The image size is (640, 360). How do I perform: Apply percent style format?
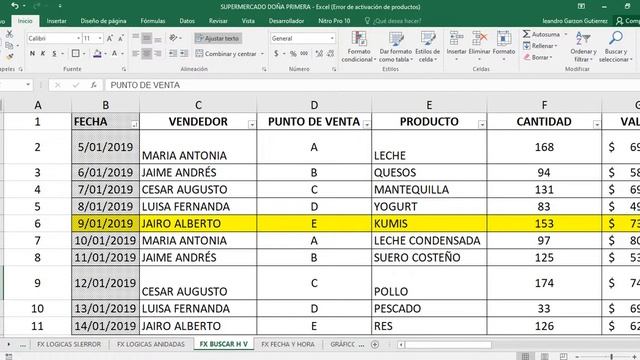pos(293,53)
